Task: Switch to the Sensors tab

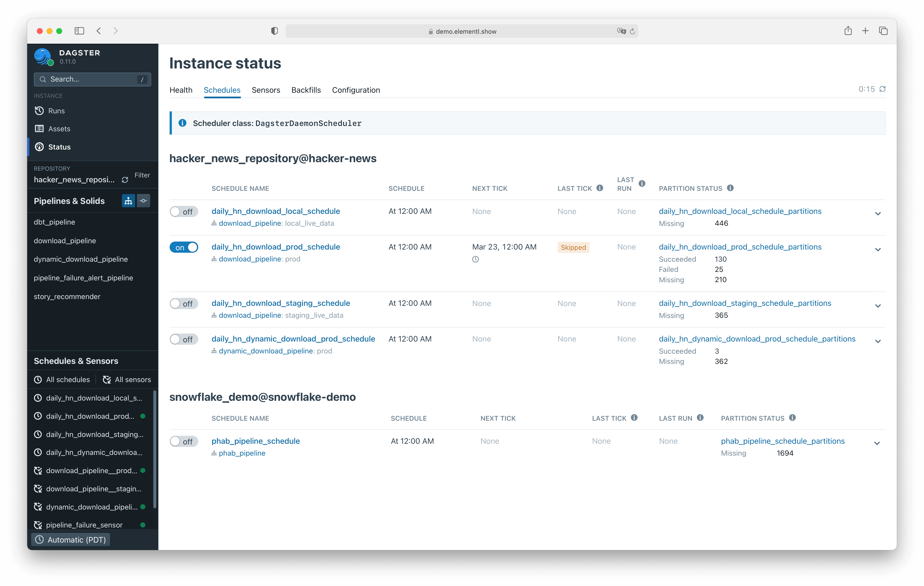Action: [x=265, y=90]
